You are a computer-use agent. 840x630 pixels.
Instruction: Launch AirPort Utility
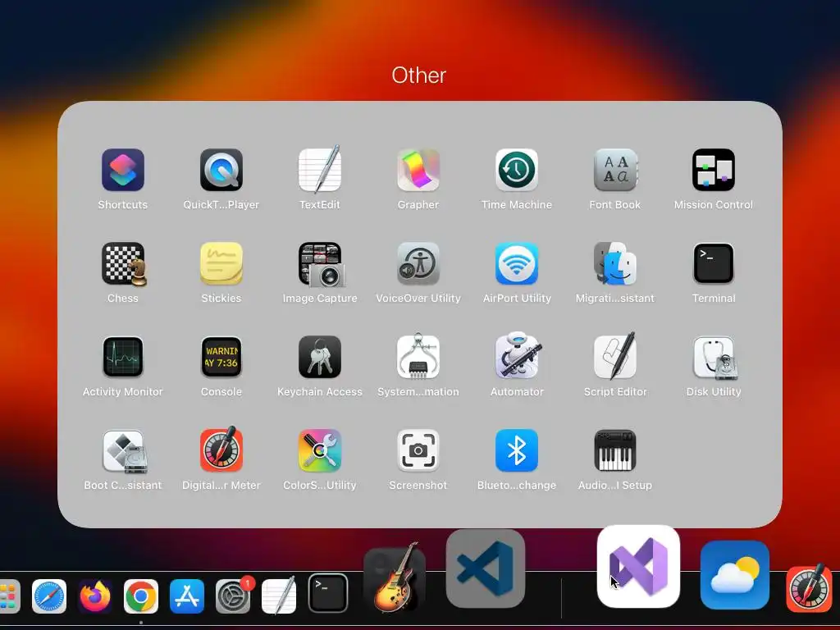[517, 263]
